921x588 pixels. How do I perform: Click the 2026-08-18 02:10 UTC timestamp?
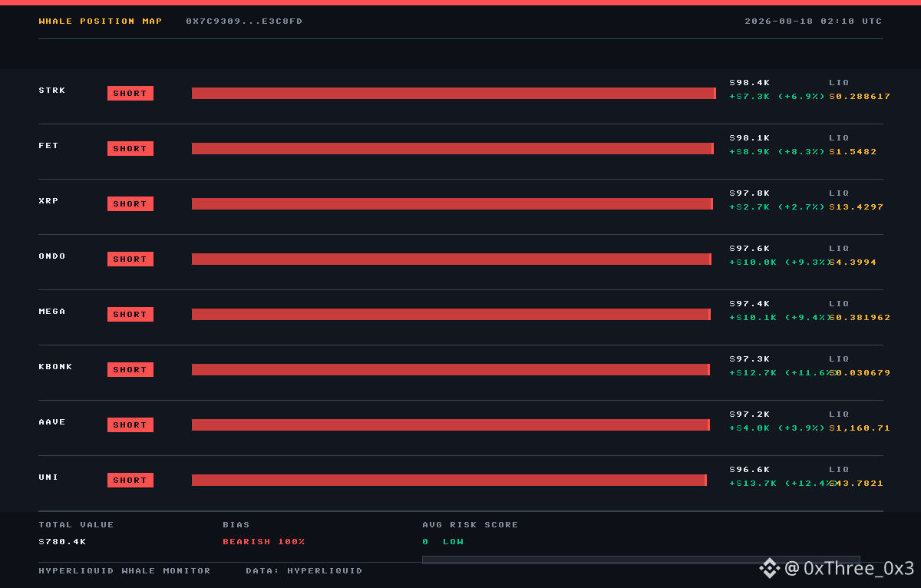click(814, 21)
